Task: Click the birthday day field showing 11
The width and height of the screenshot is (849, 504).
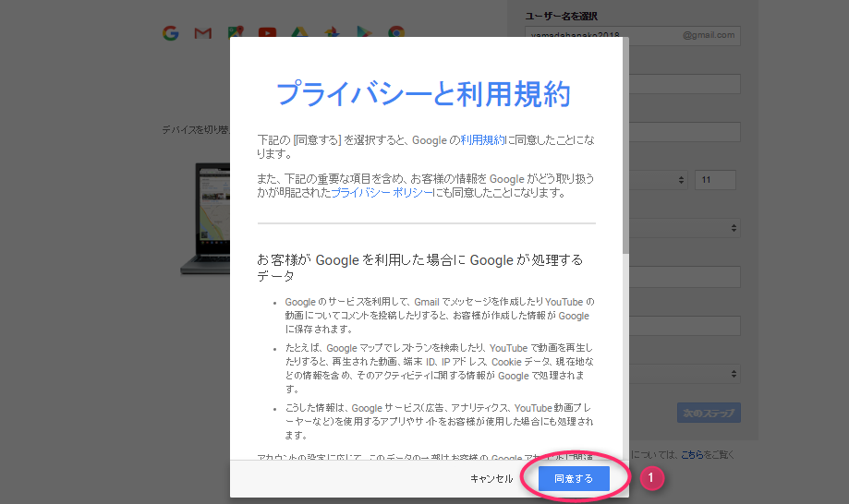Action: [x=715, y=180]
